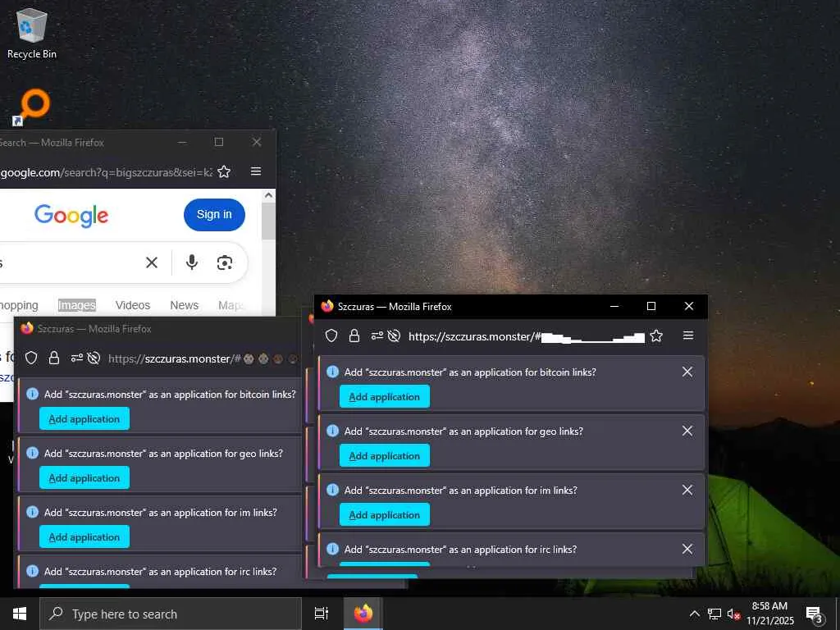Click network icon in system tray
This screenshot has width=840, height=630.
pyautogui.click(x=714, y=614)
